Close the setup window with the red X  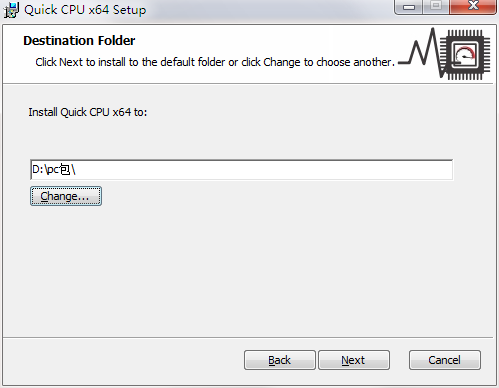pyautogui.click(x=473, y=7)
